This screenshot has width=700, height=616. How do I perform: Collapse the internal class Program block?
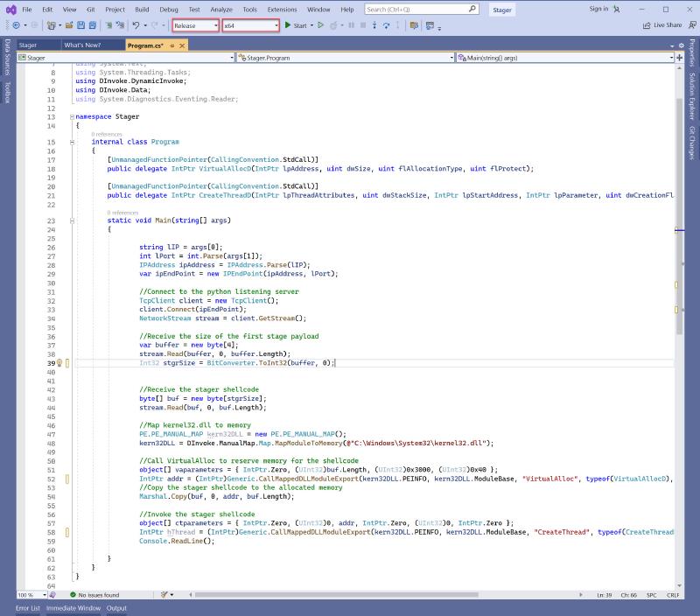pos(72,143)
